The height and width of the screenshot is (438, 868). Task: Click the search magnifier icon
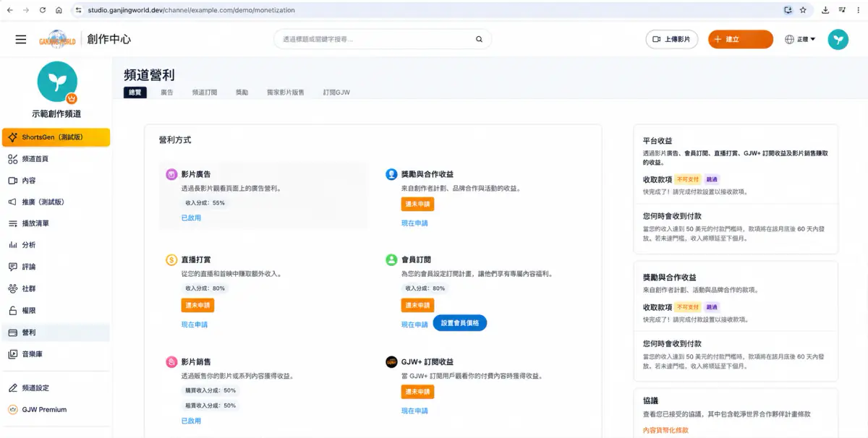point(479,39)
